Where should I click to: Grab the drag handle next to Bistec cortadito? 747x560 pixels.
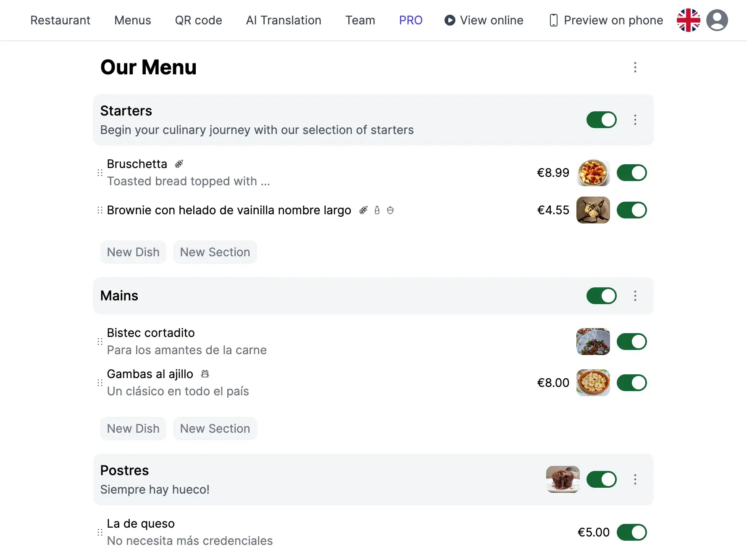tap(100, 341)
